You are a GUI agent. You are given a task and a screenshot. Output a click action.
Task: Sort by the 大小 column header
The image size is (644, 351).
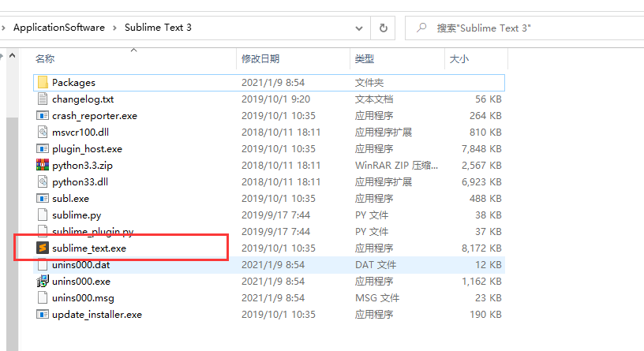pyautogui.click(x=459, y=58)
